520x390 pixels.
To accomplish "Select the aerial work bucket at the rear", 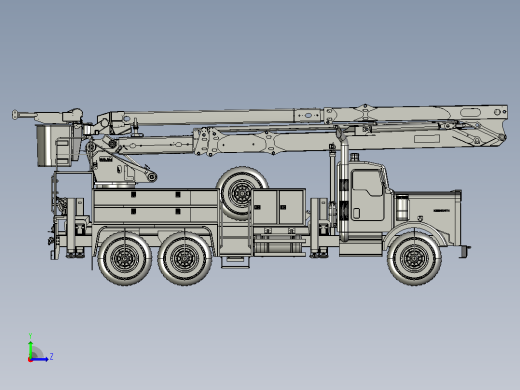I will pos(53,146).
